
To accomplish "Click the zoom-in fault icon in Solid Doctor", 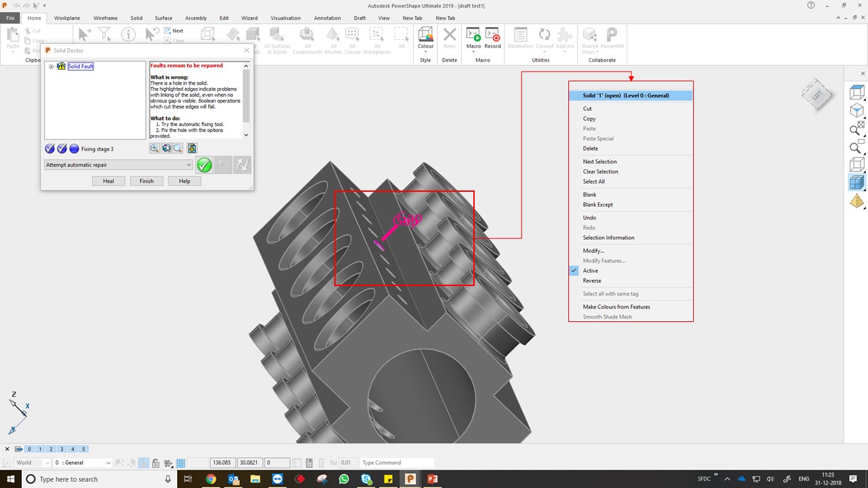I will 155,148.
